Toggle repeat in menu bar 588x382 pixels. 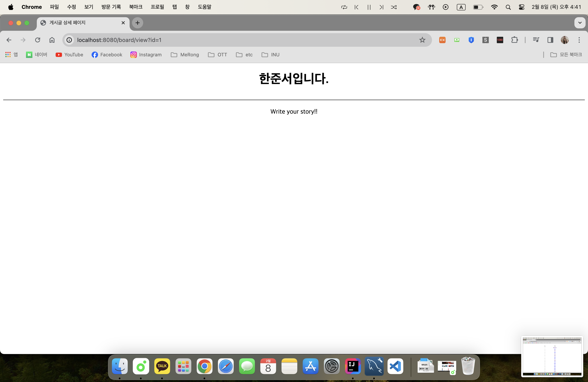[344, 7]
